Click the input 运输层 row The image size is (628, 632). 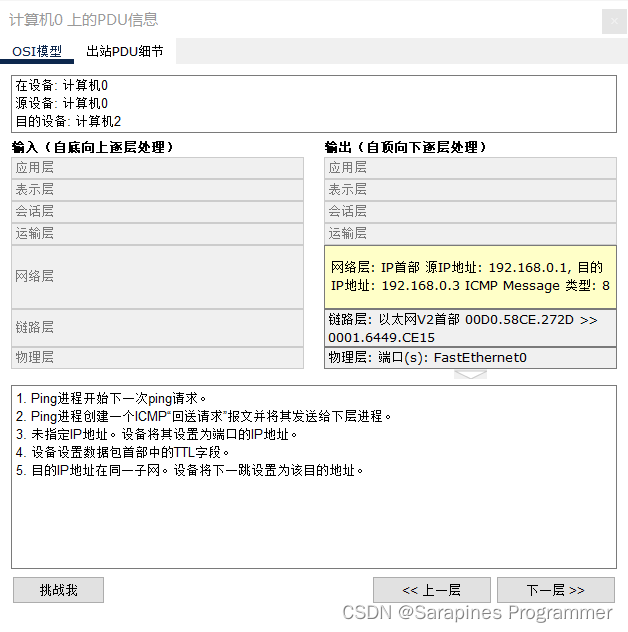click(158, 233)
